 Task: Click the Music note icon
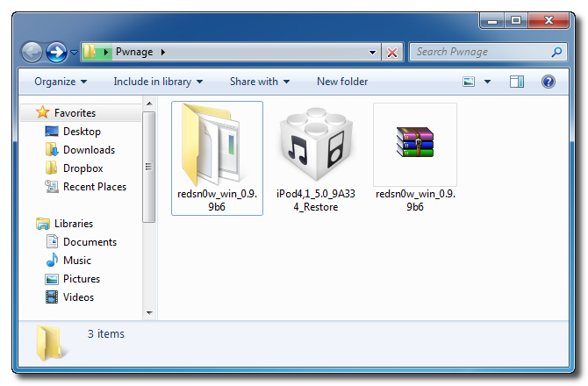(x=52, y=260)
